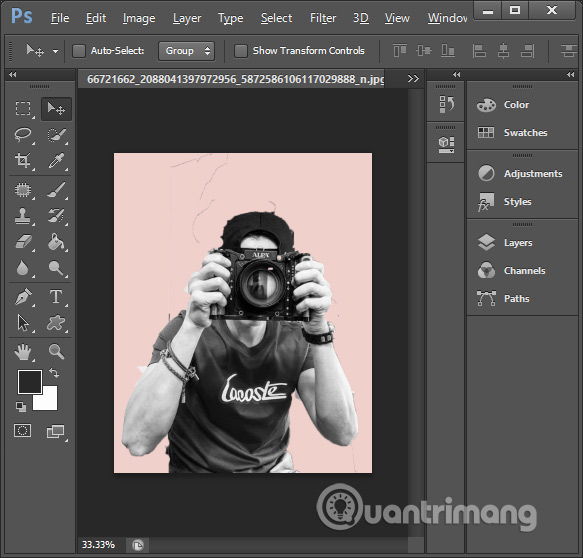The height and width of the screenshot is (558, 583).
Task: Pick the Brush tool
Action: pyautogui.click(x=56, y=190)
